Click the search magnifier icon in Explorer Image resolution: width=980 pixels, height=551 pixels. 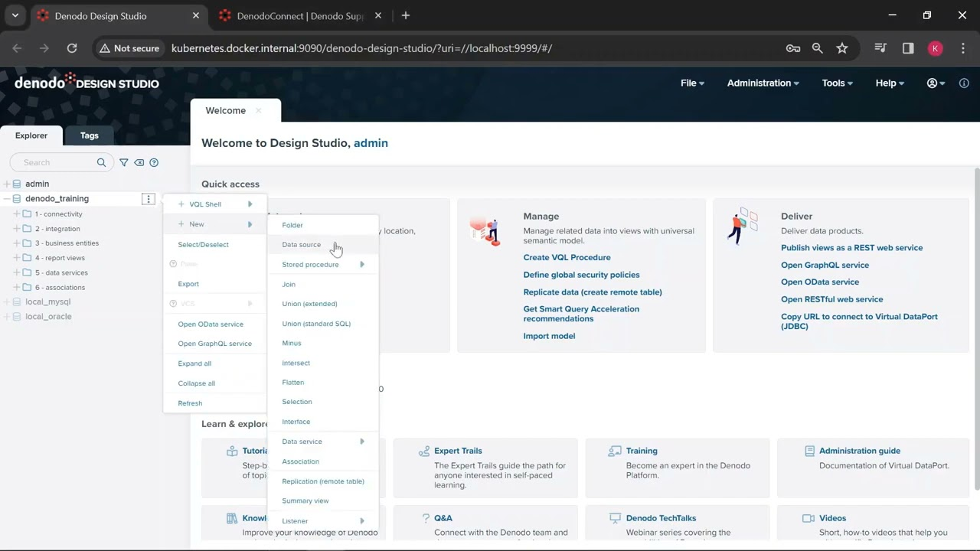coord(101,162)
